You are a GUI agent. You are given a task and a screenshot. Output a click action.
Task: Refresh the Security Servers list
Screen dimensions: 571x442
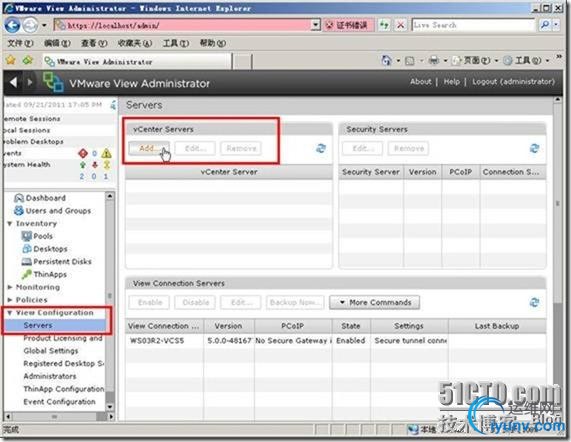[534, 149]
